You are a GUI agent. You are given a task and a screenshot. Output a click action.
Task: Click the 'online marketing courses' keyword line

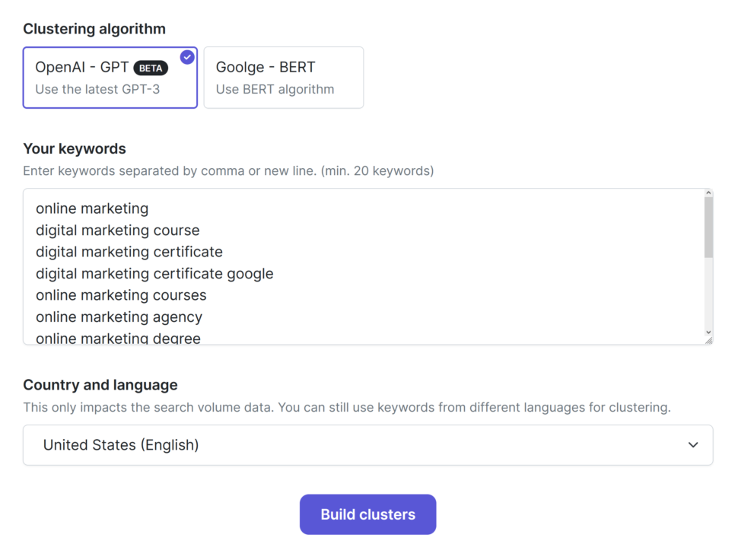[121, 295]
